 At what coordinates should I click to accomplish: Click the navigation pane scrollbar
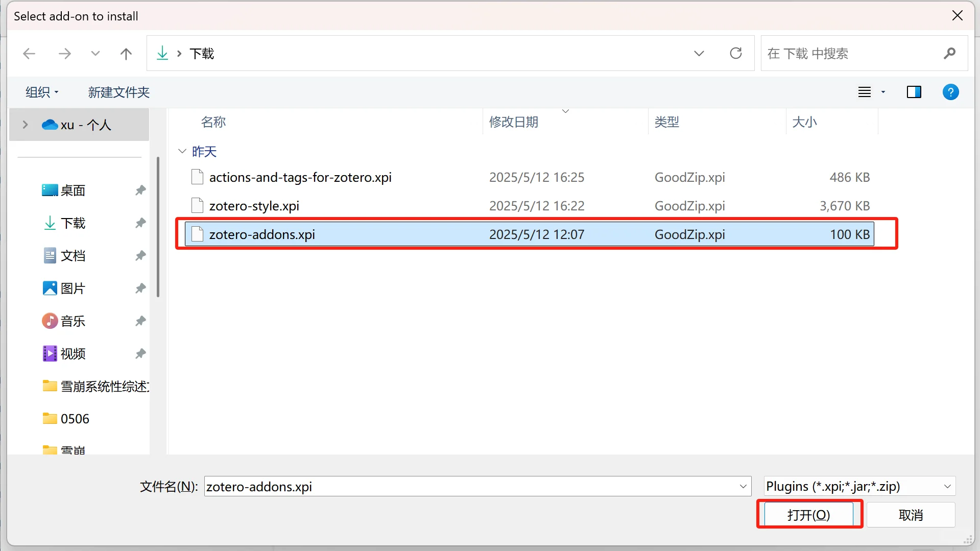click(158, 227)
